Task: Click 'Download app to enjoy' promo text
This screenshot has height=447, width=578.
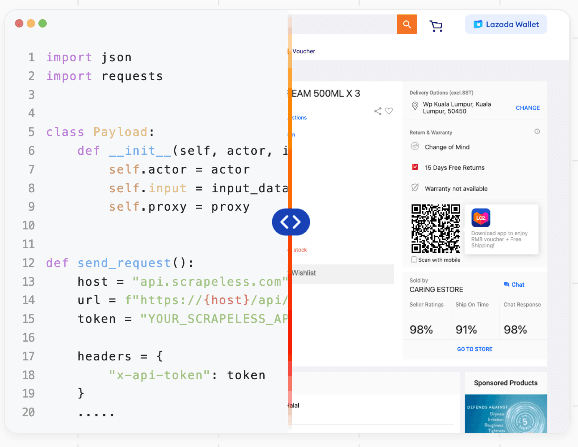Action: (499, 239)
